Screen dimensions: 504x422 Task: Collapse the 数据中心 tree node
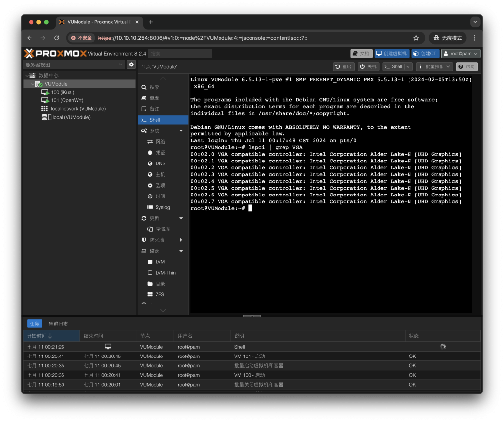click(27, 76)
